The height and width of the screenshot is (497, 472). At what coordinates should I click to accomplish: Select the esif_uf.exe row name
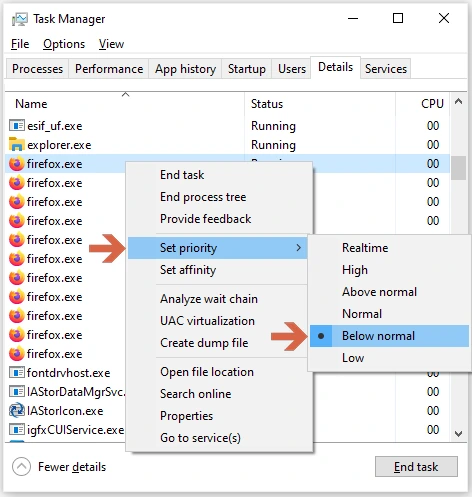55,126
